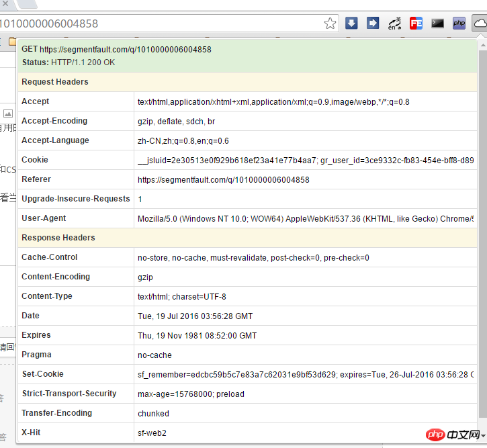
Task: Select the Cache-Control no-store value
Action: tap(253, 258)
